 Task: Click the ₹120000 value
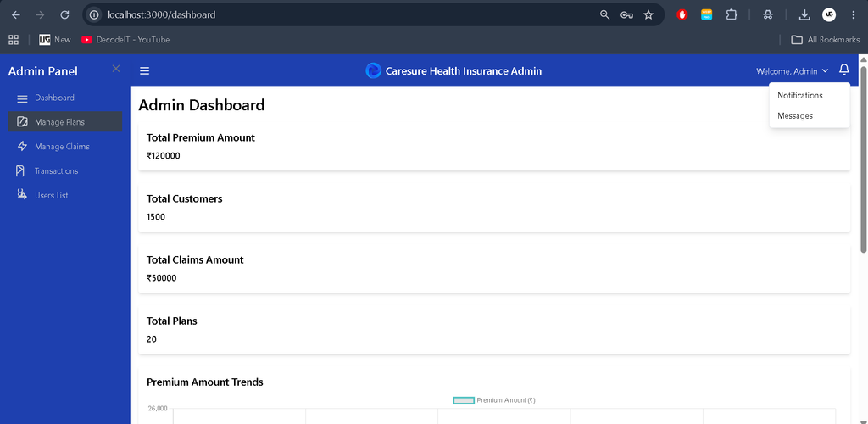click(x=164, y=156)
